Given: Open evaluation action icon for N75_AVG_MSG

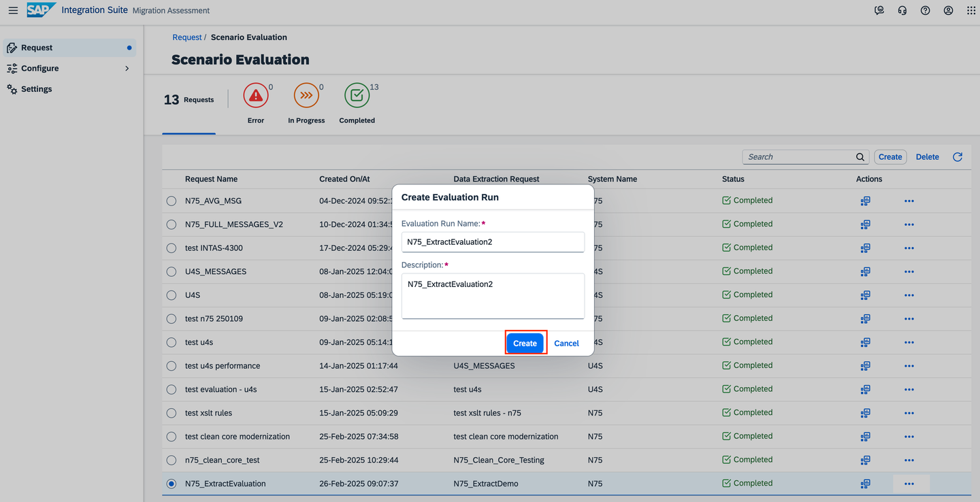Looking at the screenshot, I should point(865,201).
